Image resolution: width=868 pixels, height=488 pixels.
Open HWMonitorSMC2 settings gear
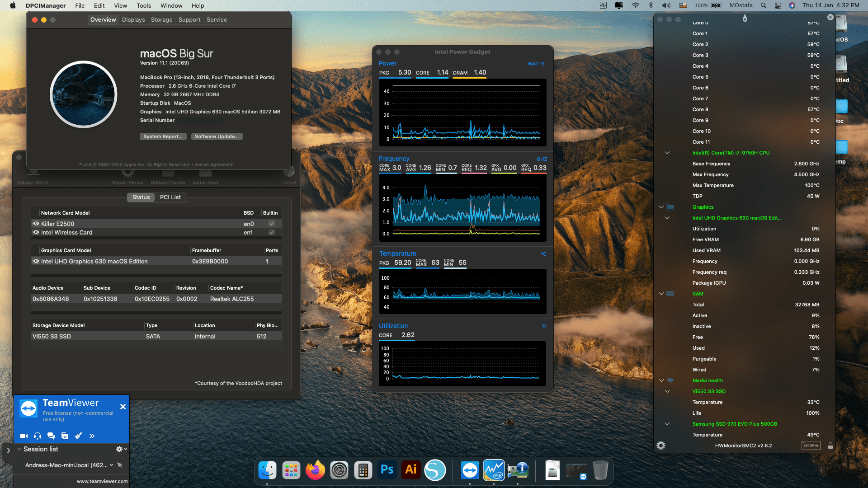click(661, 446)
